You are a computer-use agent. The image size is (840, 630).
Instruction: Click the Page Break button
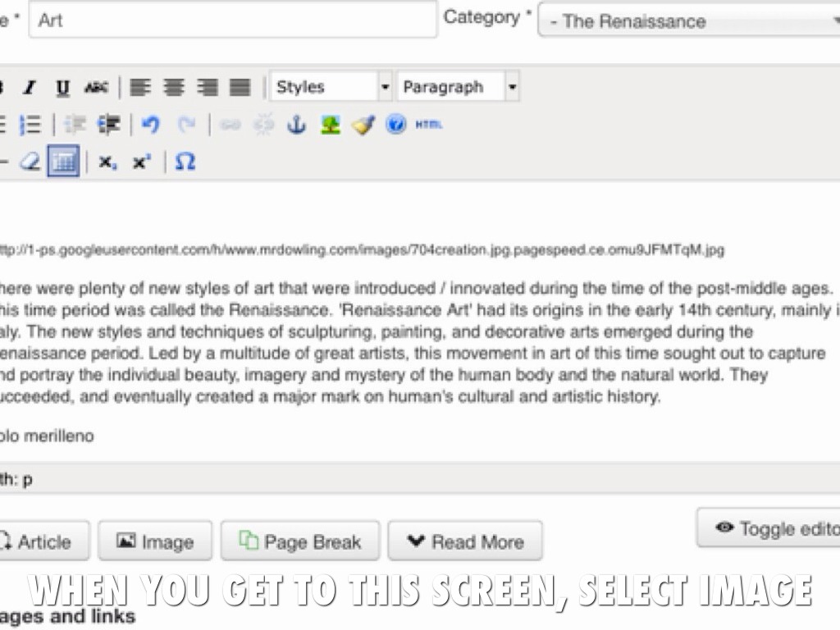pos(300,541)
